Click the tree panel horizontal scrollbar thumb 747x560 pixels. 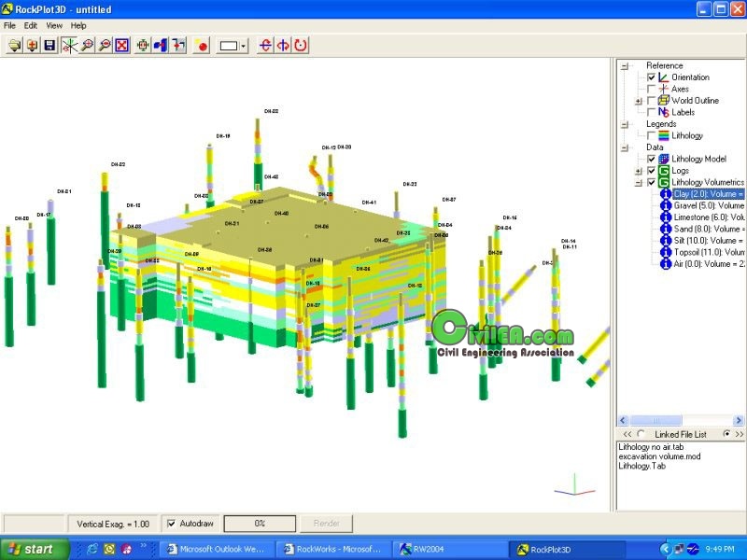656,421
